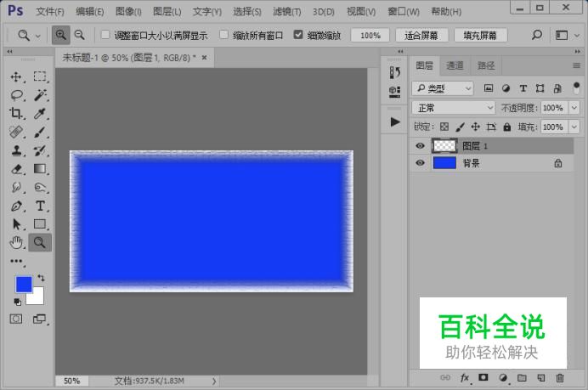This screenshot has height=390, width=588.
Task: Select the Blur tool
Action: pyautogui.click(x=16, y=187)
